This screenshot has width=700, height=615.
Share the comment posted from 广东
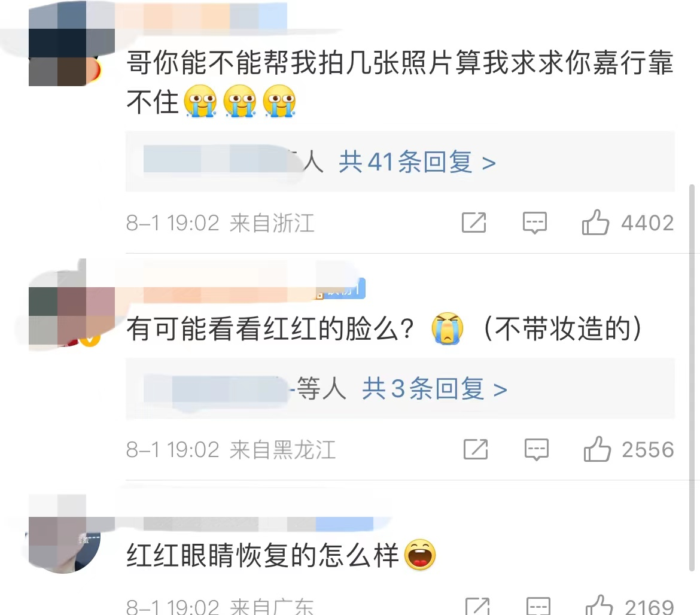click(x=477, y=606)
